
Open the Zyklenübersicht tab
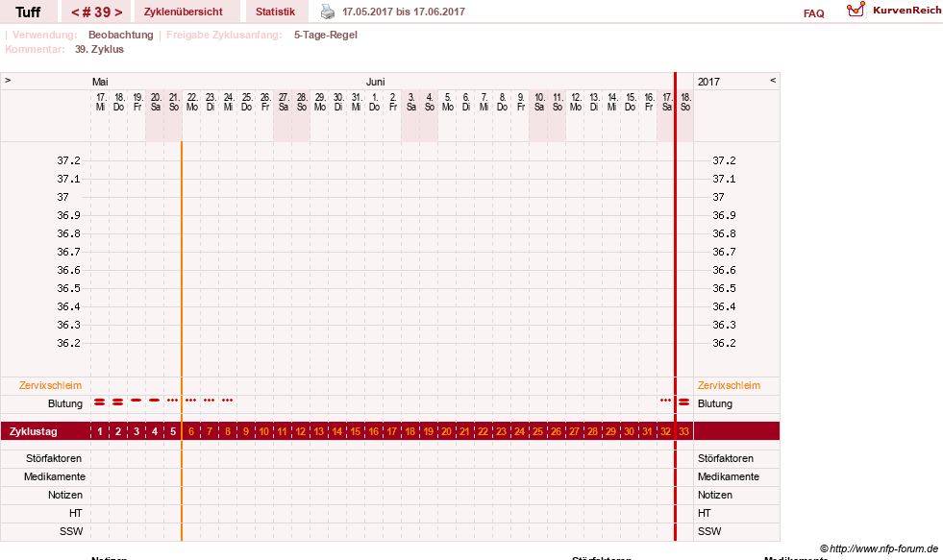[183, 12]
